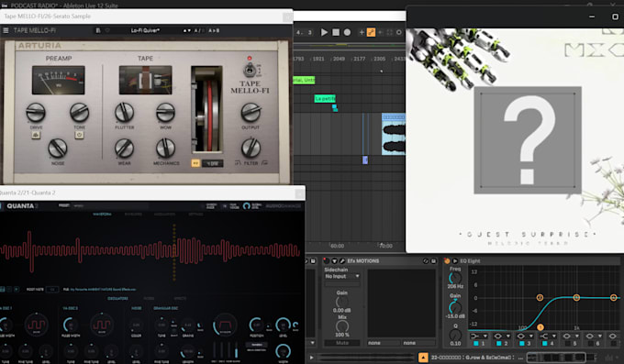
Task: Select the blue audio waveform clip in arrangement
Action: [393, 135]
